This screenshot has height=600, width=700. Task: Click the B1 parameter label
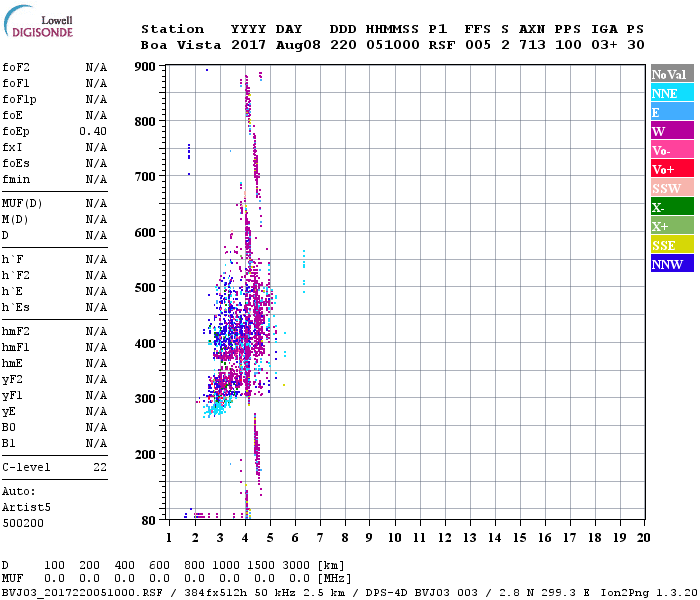8,444
